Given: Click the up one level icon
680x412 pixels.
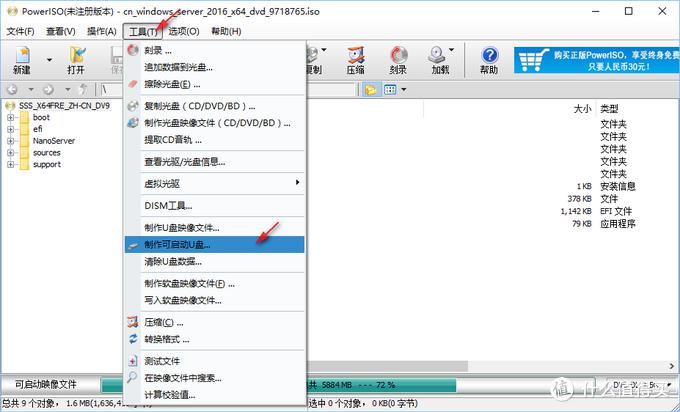Looking at the screenshot, I should pos(83,90).
